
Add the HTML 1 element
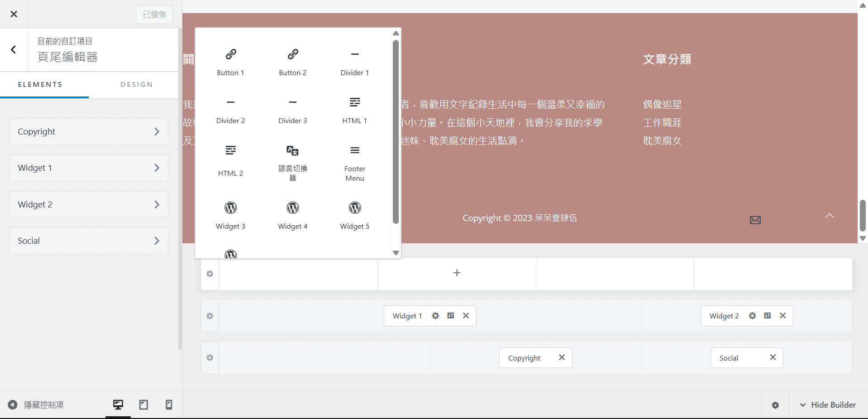pyautogui.click(x=354, y=111)
